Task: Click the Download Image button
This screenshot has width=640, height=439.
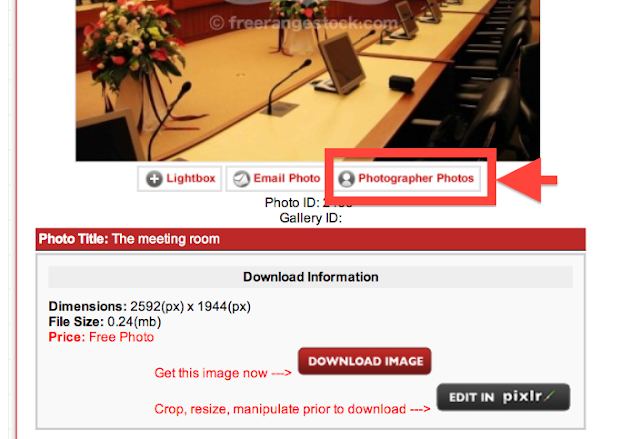Action: [365, 361]
